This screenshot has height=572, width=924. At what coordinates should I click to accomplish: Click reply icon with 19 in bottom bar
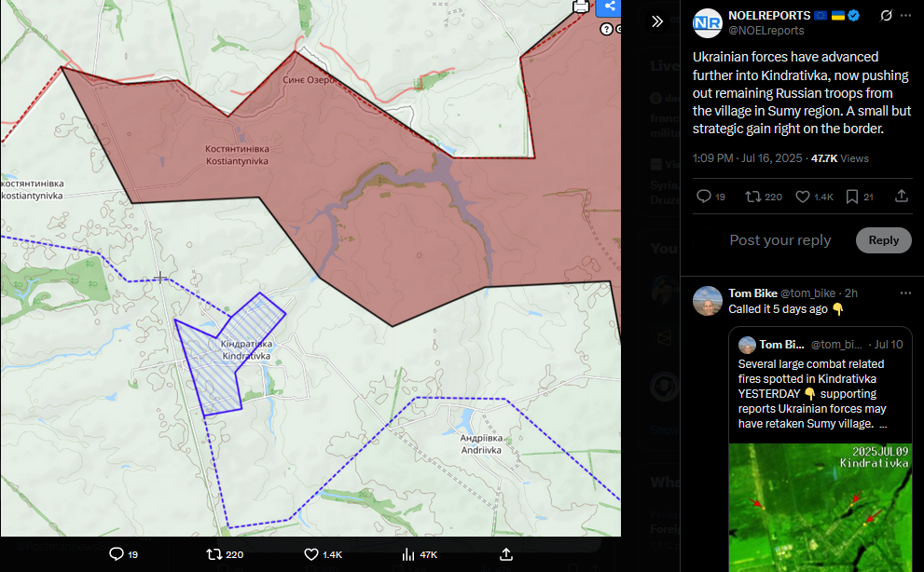pyautogui.click(x=117, y=554)
